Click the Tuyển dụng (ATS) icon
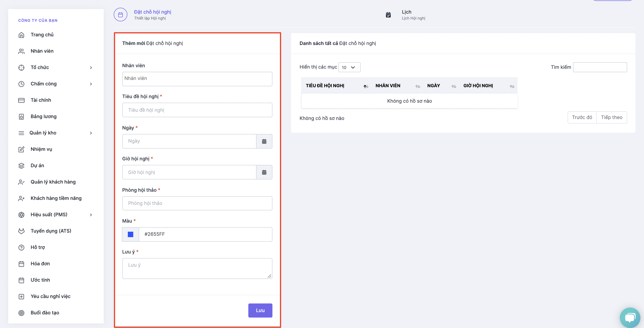Image resolution: width=644 pixels, height=328 pixels. [x=21, y=231]
